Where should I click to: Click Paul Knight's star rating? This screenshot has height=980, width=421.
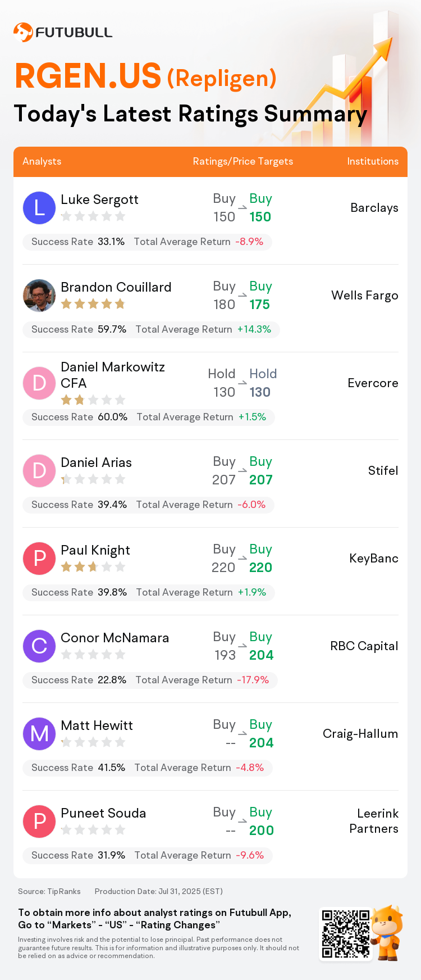[93, 567]
